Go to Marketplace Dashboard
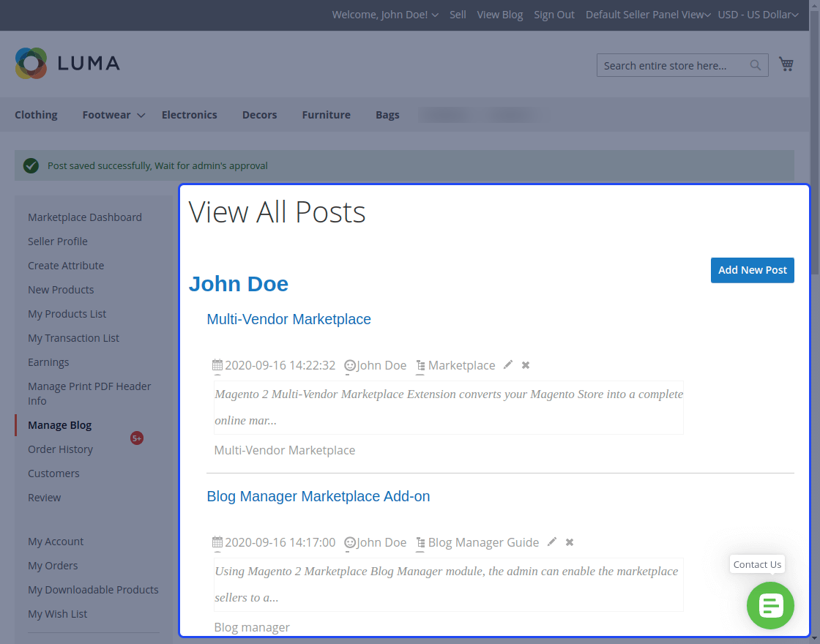Viewport: 820px width, 644px height. click(x=85, y=217)
